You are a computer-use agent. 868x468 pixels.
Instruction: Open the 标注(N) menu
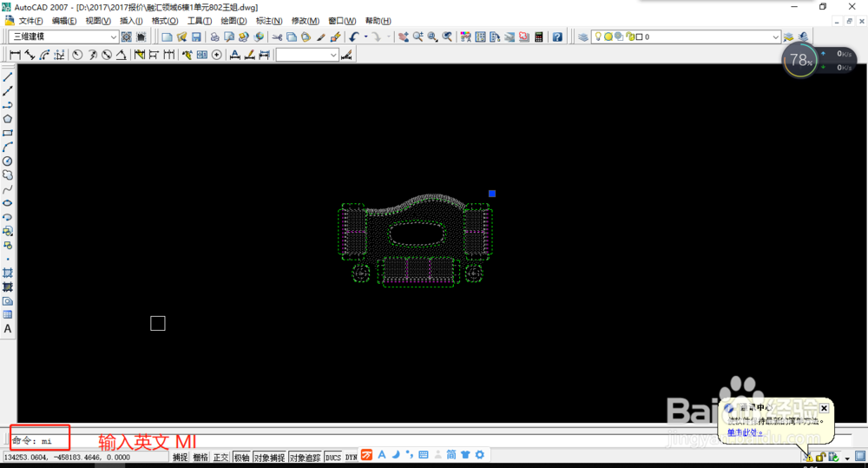(269, 21)
